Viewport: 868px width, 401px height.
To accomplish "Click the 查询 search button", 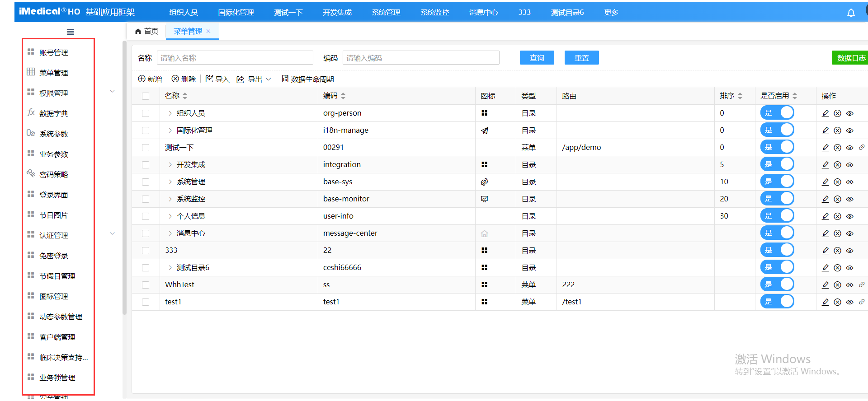I will pos(537,58).
